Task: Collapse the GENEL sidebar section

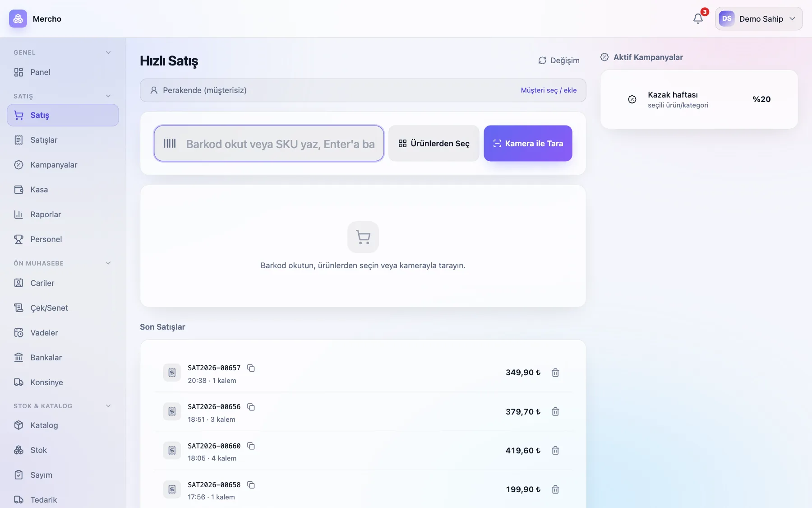Action: click(108, 52)
